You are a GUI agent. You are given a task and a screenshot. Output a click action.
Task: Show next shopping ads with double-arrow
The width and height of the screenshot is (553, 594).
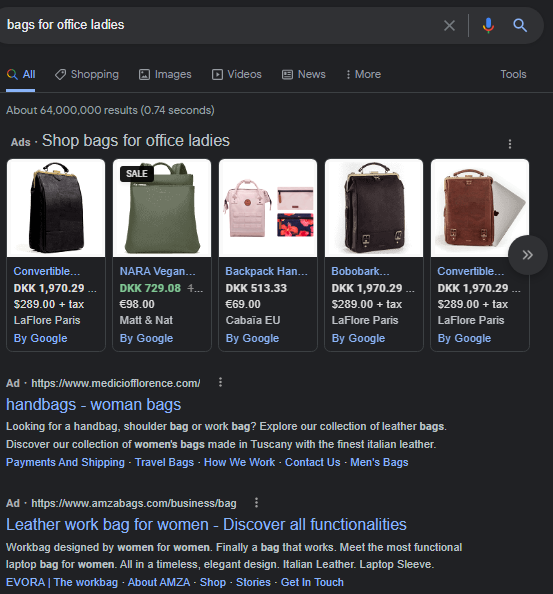click(x=528, y=255)
